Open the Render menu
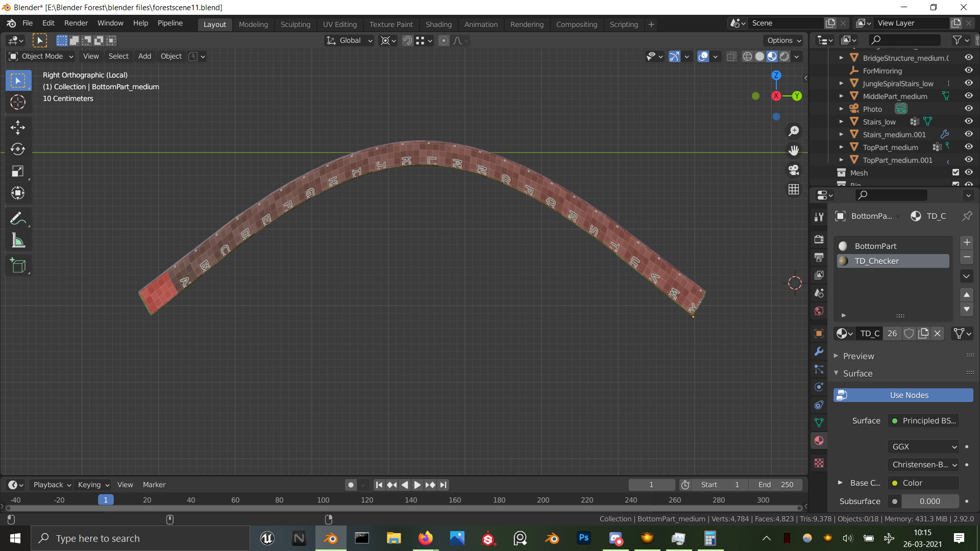Screen dimensions: 980x551 76,23
